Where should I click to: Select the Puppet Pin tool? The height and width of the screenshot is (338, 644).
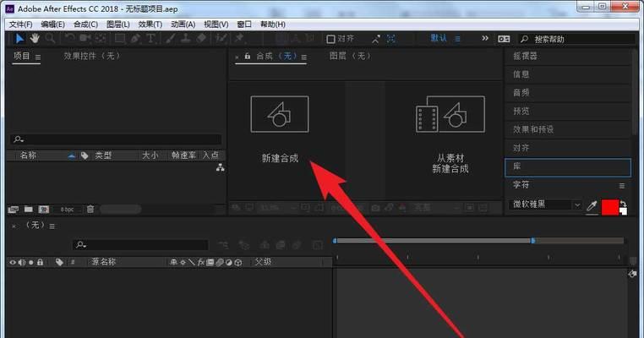239,39
